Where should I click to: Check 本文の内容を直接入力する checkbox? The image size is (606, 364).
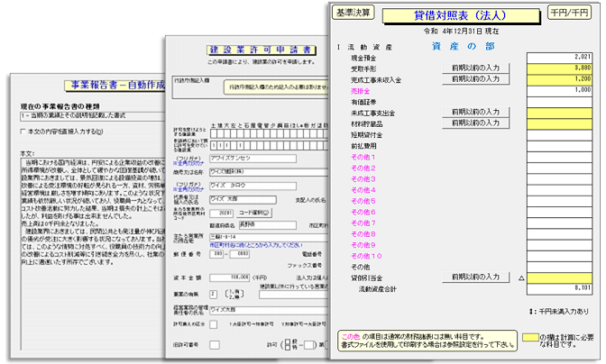tap(23, 132)
